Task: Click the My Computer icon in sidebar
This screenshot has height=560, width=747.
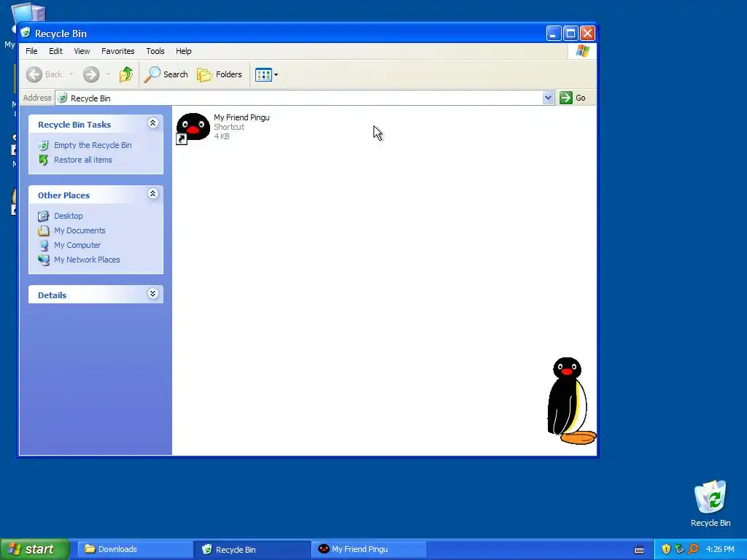Action: point(43,245)
